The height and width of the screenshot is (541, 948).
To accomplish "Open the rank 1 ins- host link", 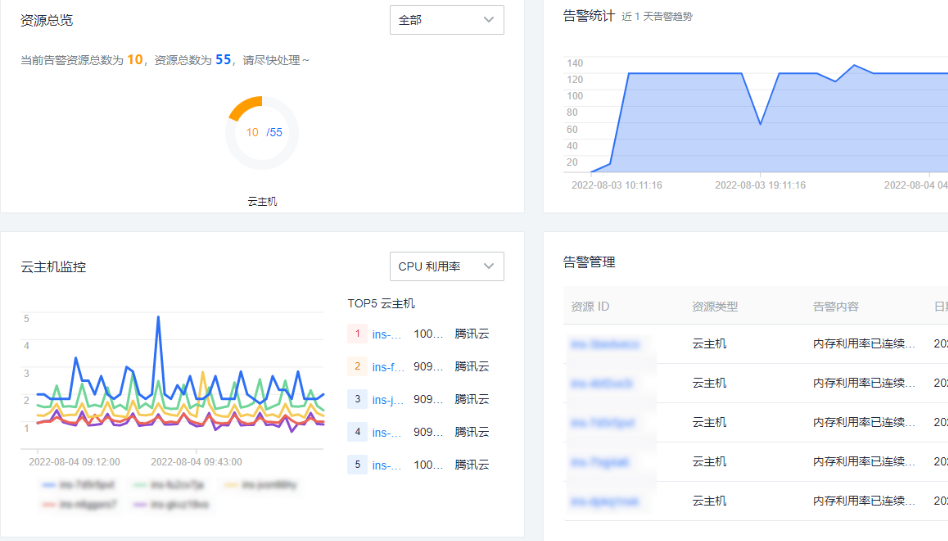I will pos(386,334).
